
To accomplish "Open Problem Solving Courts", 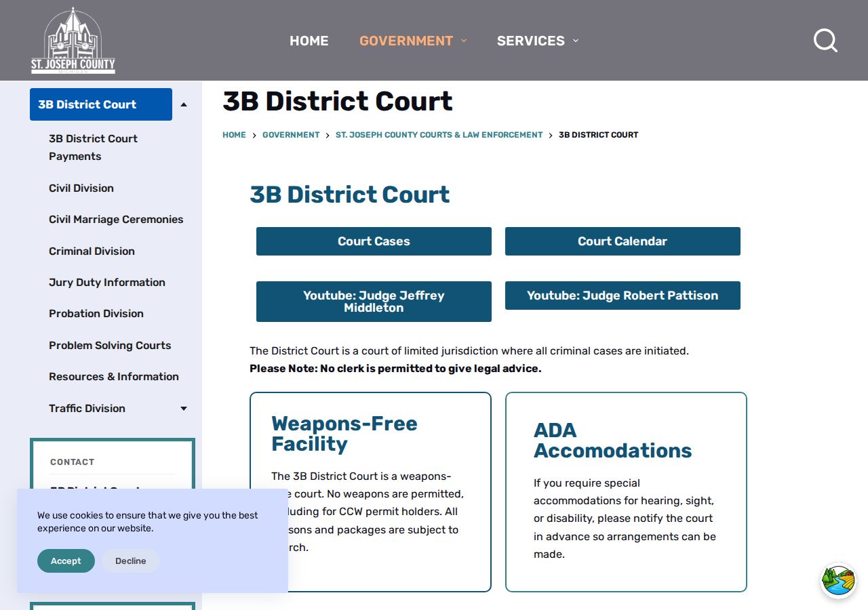I will tap(110, 345).
